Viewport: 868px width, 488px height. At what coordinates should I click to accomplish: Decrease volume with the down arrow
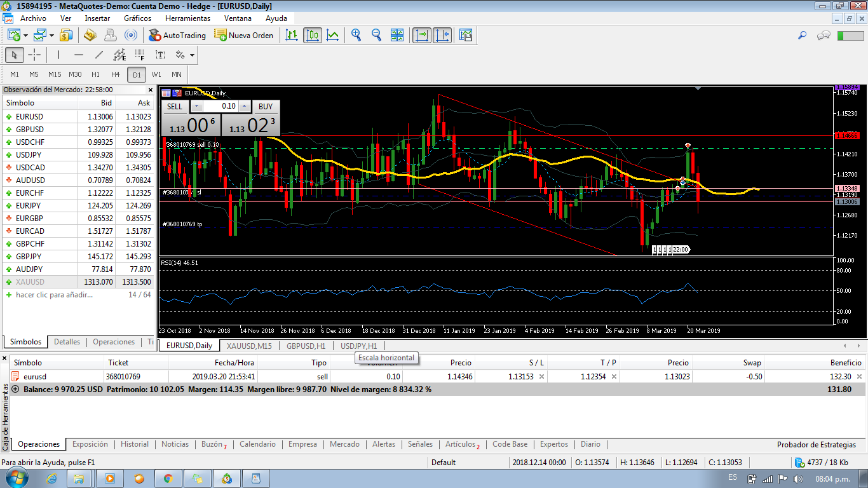tap(196, 107)
